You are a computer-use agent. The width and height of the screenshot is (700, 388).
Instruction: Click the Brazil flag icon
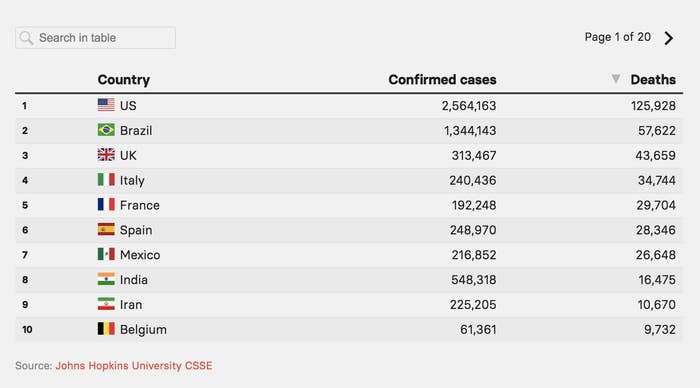tap(106, 130)
